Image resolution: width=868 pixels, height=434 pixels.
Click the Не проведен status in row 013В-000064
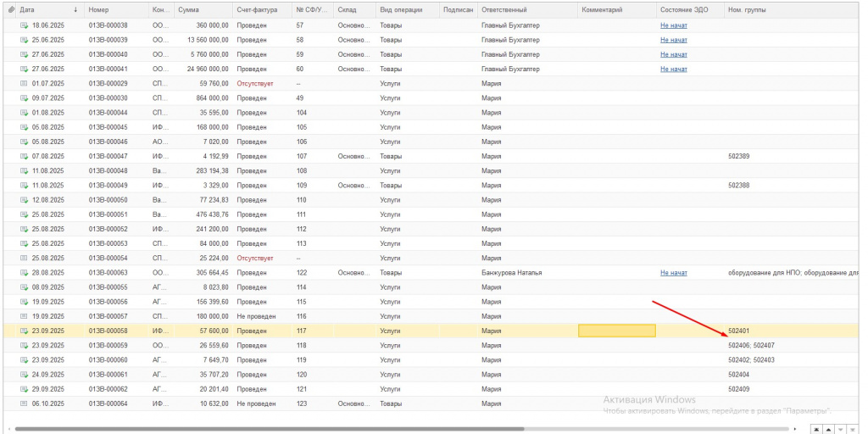tap(256, 403)
